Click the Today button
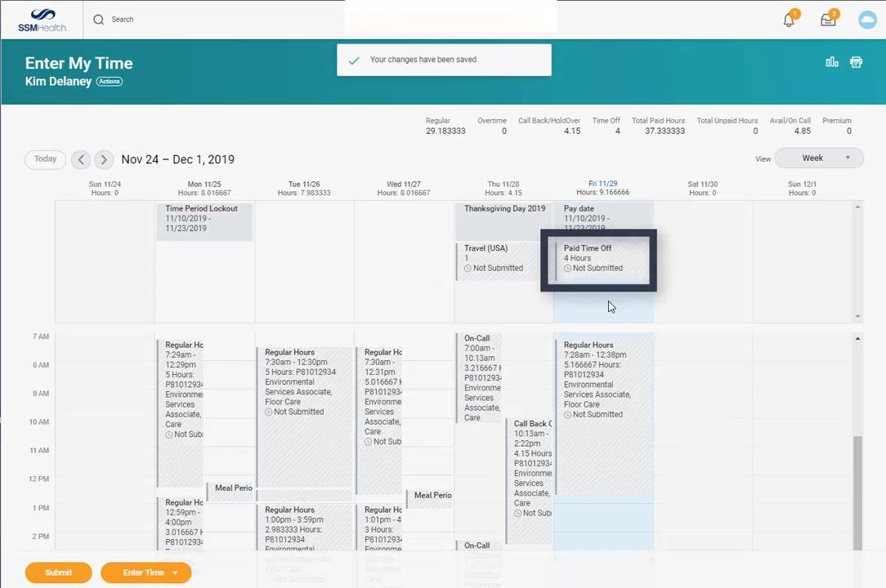Screen dimensions: 886x588 click(45, 159)
